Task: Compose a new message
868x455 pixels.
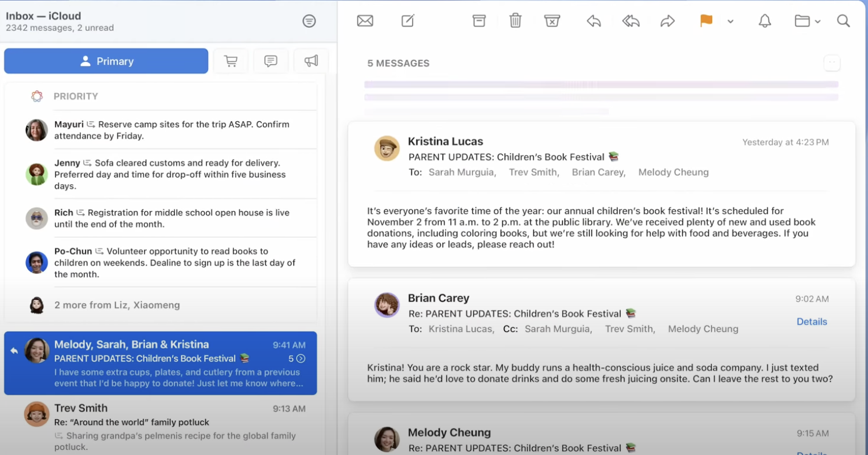Action: 408,21
